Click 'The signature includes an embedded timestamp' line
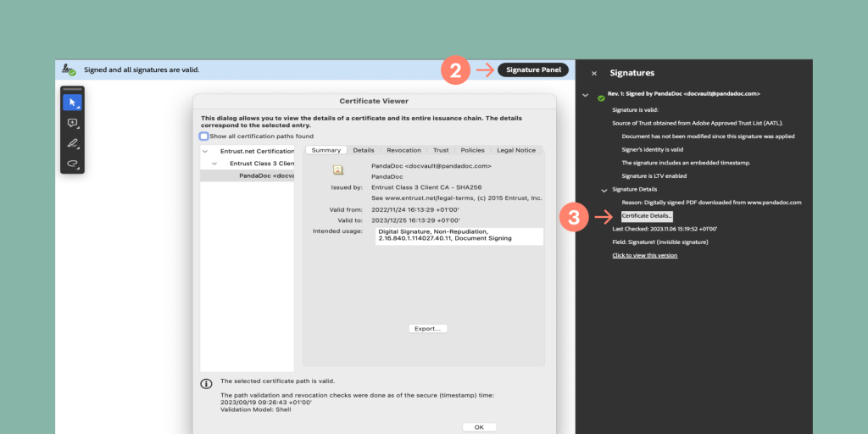 (685, 163)
